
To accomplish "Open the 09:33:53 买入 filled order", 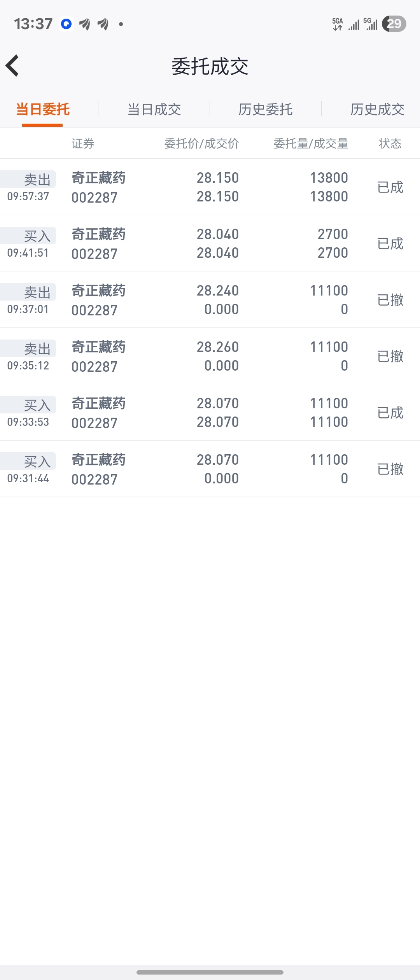I will [210, 413].
